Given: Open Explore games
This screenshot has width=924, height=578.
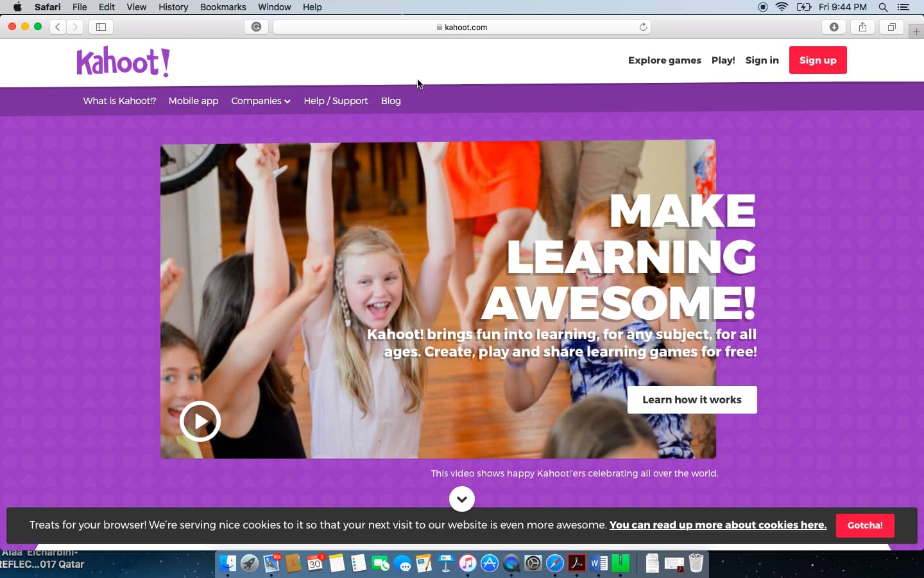Looking at the screenshot, I should 664,60.
